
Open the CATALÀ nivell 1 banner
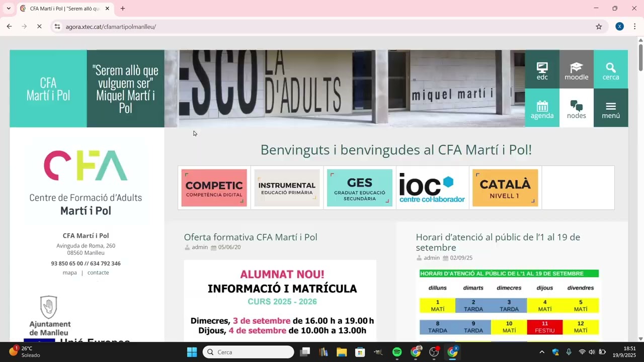tap(505, 188)
